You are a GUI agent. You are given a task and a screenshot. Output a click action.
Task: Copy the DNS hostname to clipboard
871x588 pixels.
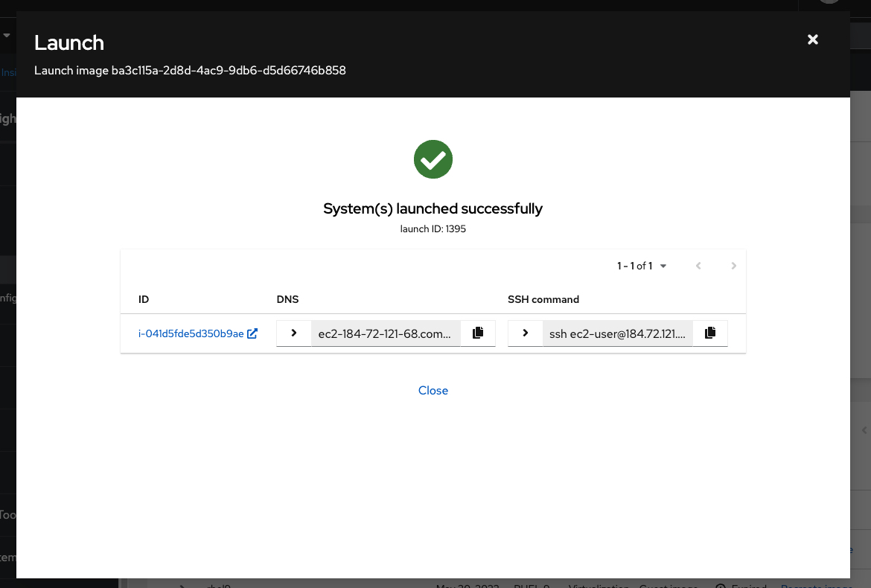coord(478,333)
